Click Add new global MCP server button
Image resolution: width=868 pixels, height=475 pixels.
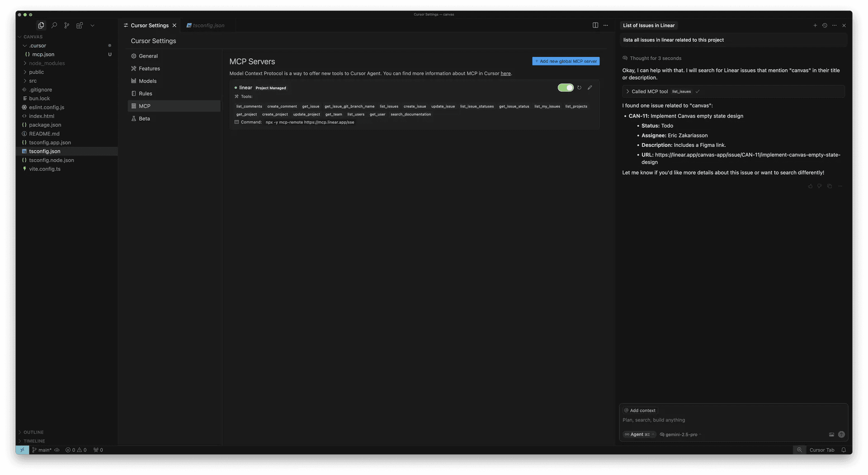pos(566,61)
